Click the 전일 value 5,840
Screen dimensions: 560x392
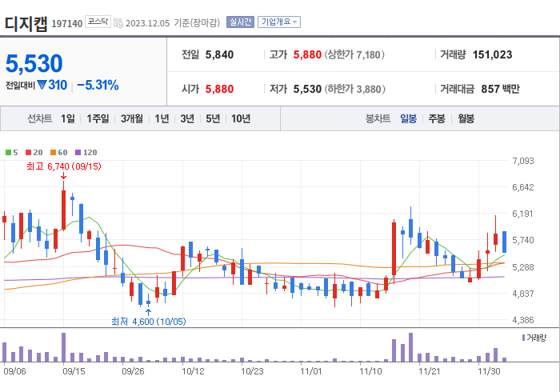(x=219, y=54)
